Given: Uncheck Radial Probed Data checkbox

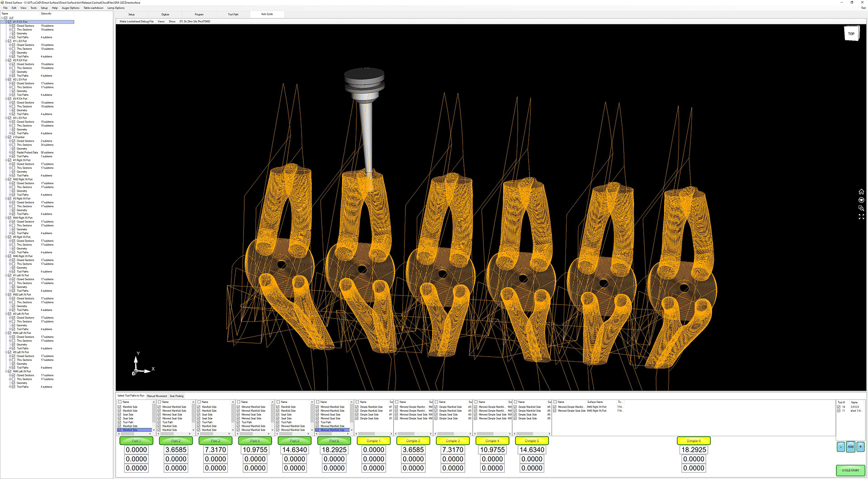Looking at the screenshot, I should point(13,153).
